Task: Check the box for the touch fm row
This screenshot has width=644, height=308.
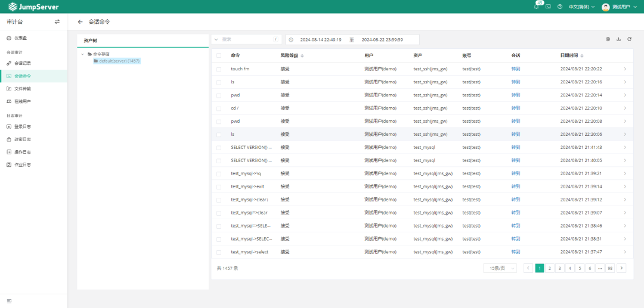Action: [x=219, y=69]
